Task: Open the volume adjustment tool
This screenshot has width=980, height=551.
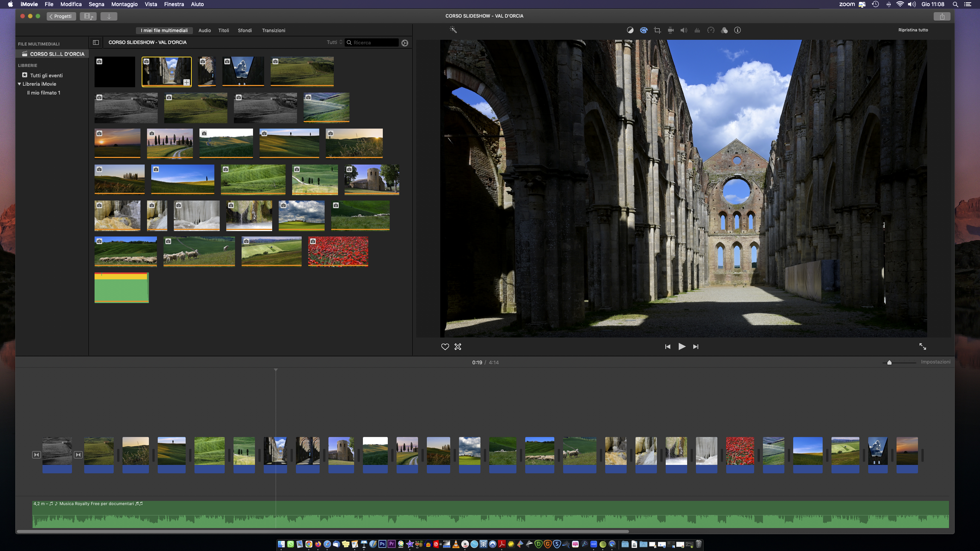Action: [x=684, y=30]
